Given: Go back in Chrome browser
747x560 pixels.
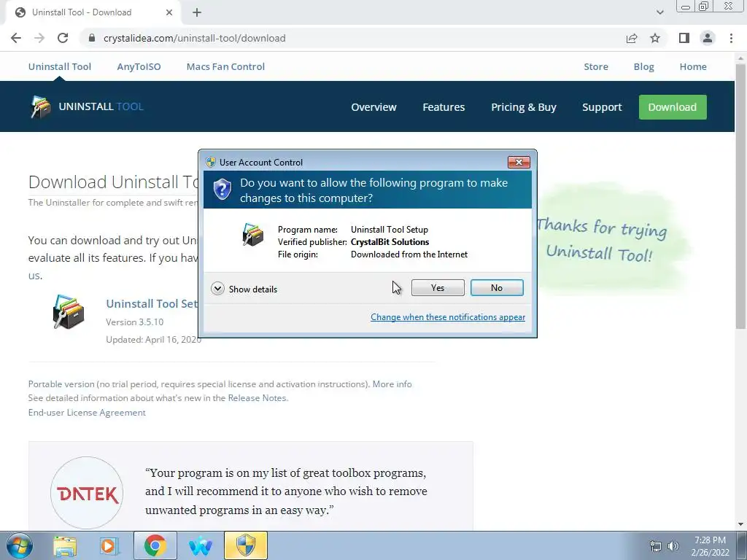Looking at the screenshot, I should pos(16,38).
